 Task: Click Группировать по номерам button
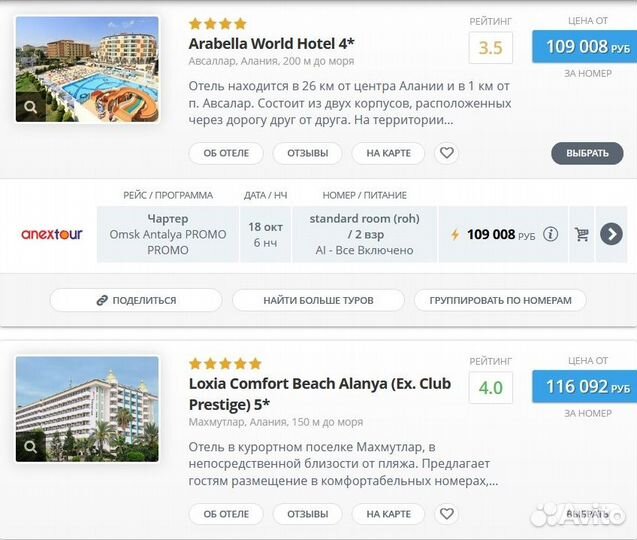(500, 300)
